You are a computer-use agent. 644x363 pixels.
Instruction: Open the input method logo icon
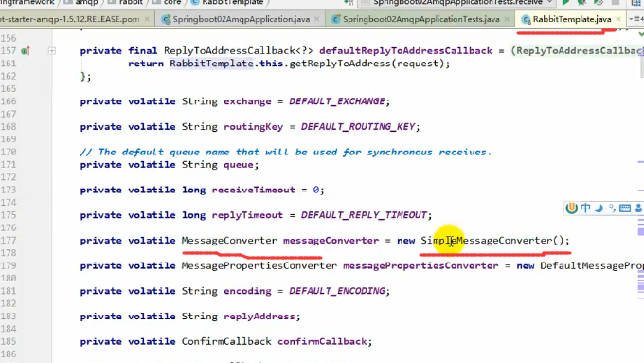click(x=571, y=208)
